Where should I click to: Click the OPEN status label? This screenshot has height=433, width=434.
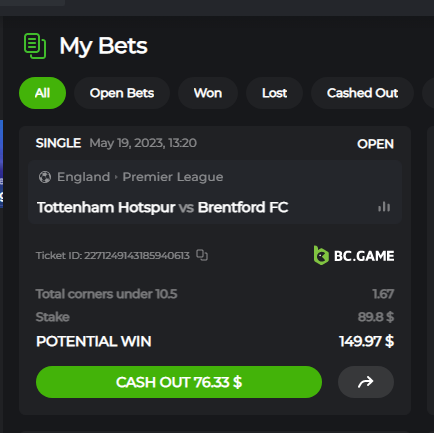point(375,144)
